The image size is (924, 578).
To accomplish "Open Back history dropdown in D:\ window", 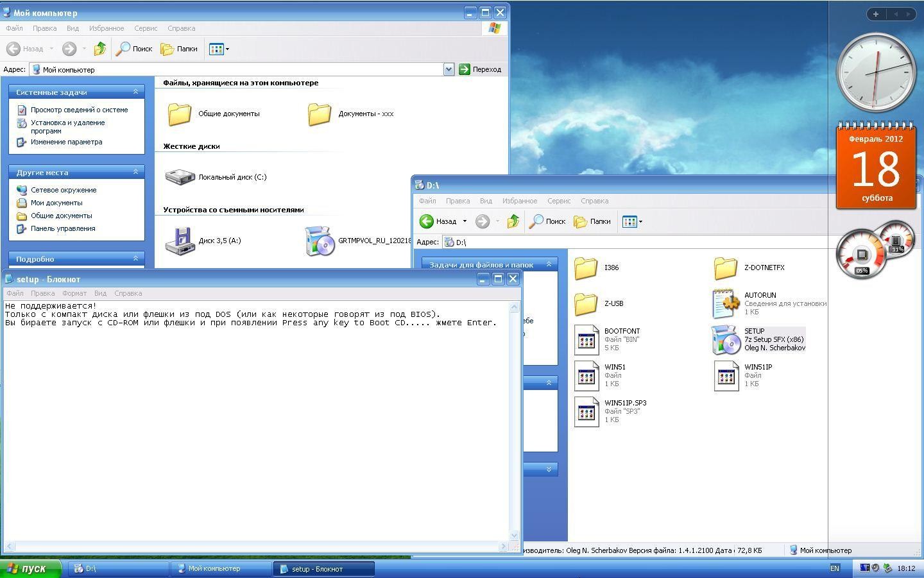I will click(x=465, y=221).
